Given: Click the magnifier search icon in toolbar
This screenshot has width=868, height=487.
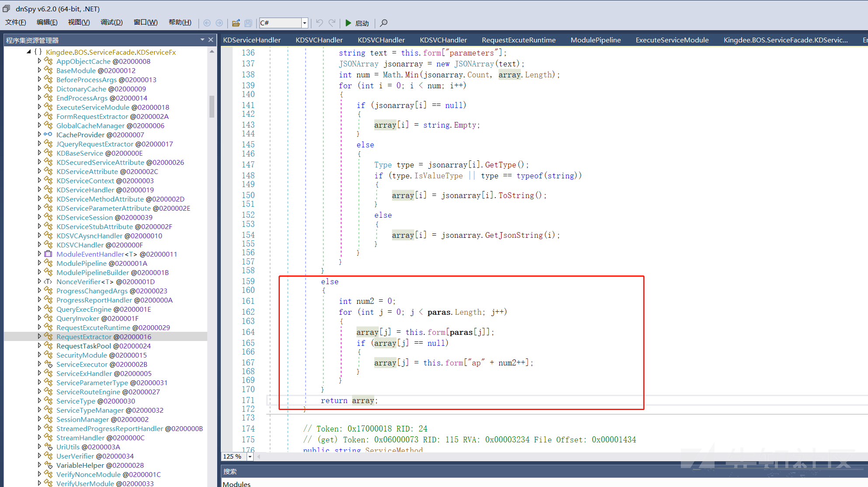Looking at the screenshot, I should (x=383, y=23).
